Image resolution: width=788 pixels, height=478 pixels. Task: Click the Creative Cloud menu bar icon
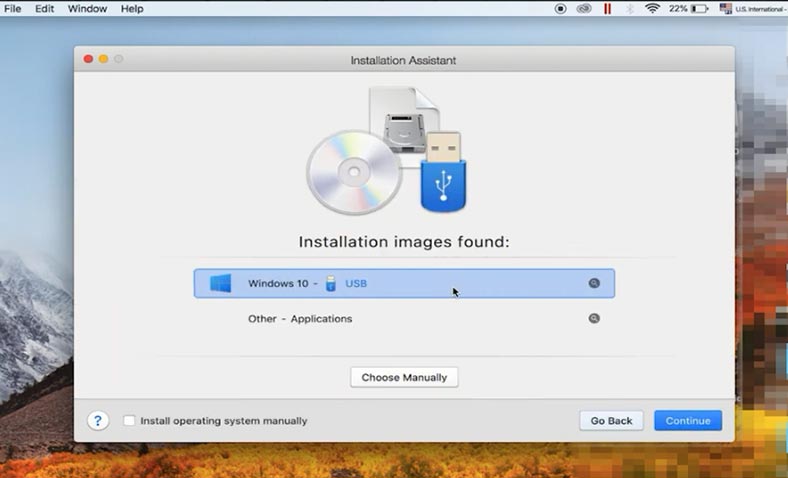(583, 9)
